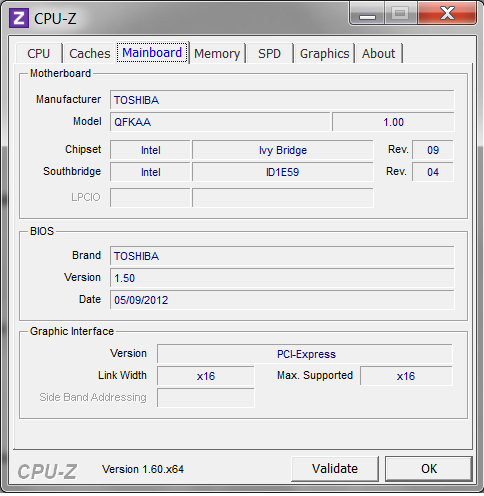Select the PCI-Express version field

(x=305, y=354)
